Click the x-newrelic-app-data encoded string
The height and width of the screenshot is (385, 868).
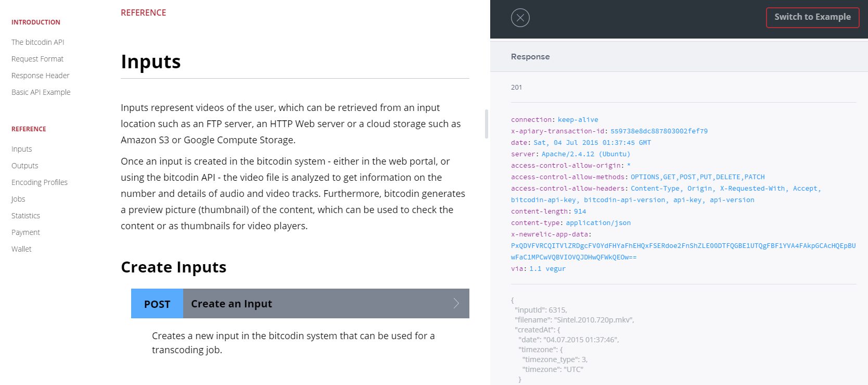pos(683,252)
